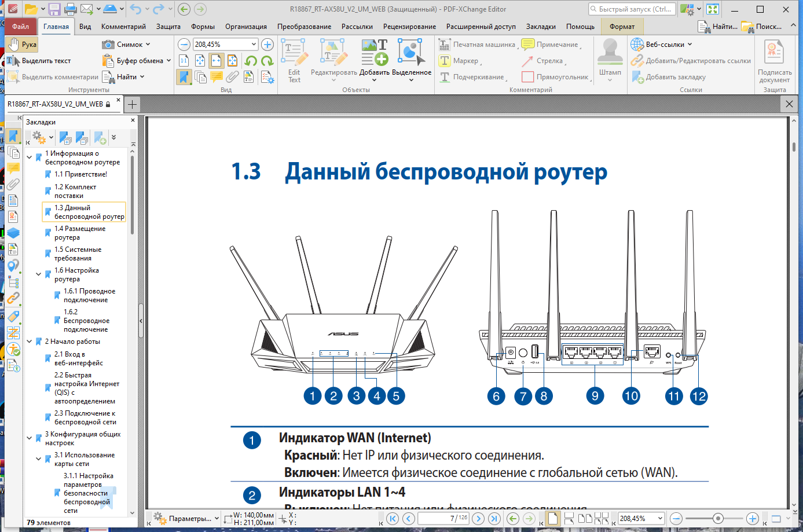This screenshot has width=803, height=532.
Task: Open the 1.4 Размещение роутера bookmark
Action: (x=80, y=233)
